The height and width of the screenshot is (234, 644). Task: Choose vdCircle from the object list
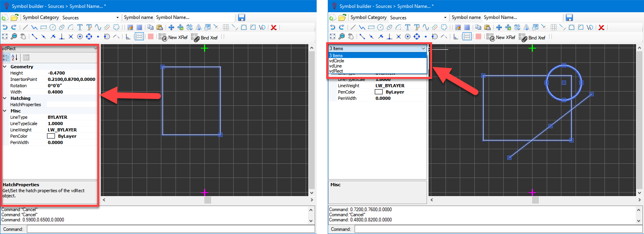(x=378, y=61)
